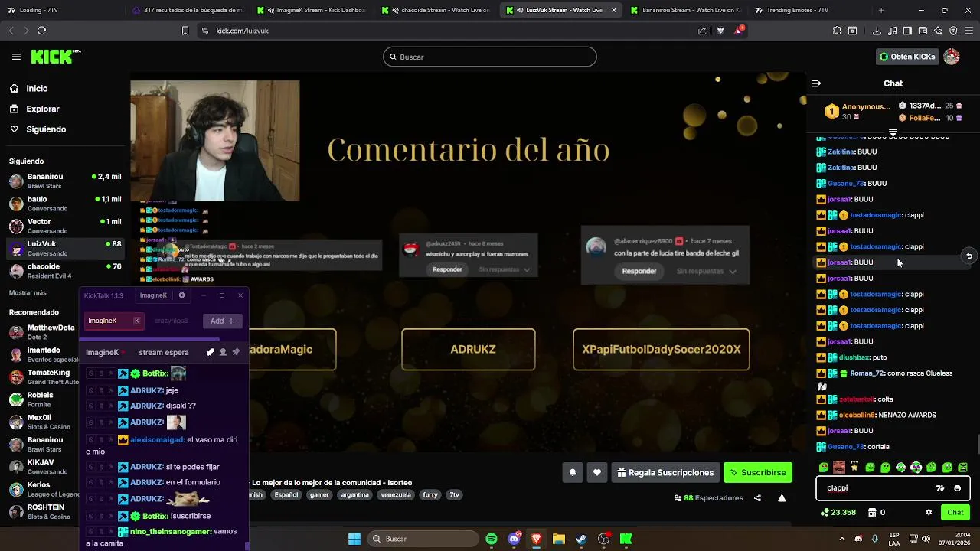Open Brave wallet icon
Image resolution: width=980 pixels, height=551 pixels.
[x=923, y=31]
